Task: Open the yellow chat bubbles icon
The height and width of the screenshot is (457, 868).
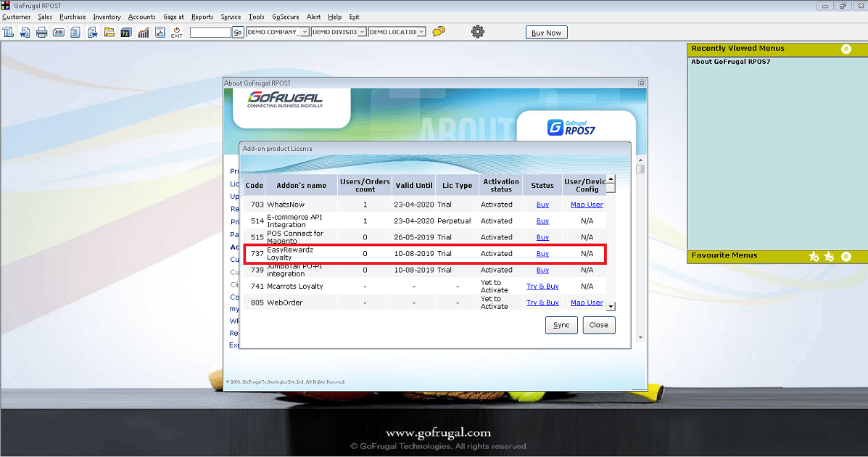Action: (439, 32)
